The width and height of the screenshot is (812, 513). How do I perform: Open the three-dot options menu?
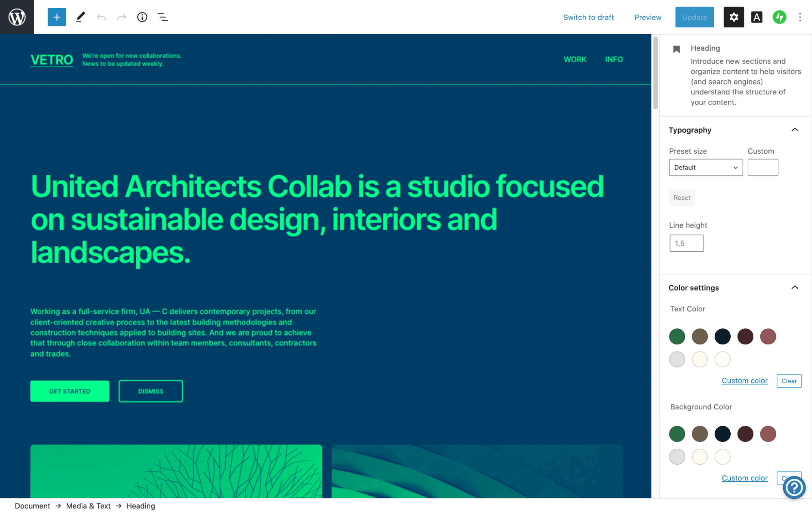[x=800, y=17]
